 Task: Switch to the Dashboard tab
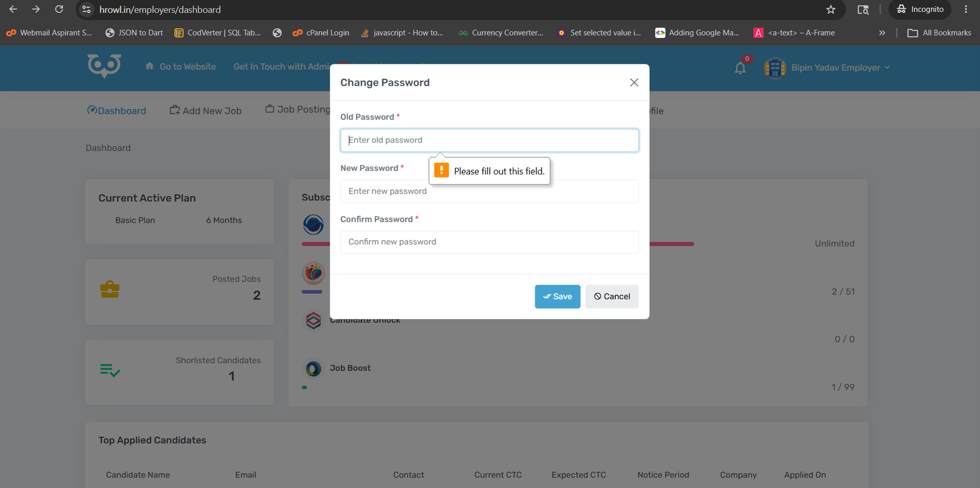[x=116, y=111]
